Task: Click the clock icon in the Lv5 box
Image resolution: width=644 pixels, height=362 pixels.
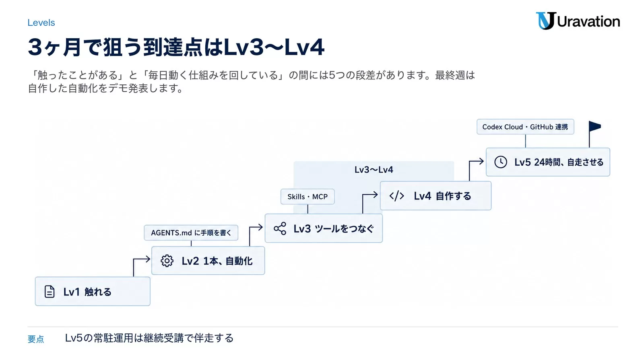Action: (501, 162)
